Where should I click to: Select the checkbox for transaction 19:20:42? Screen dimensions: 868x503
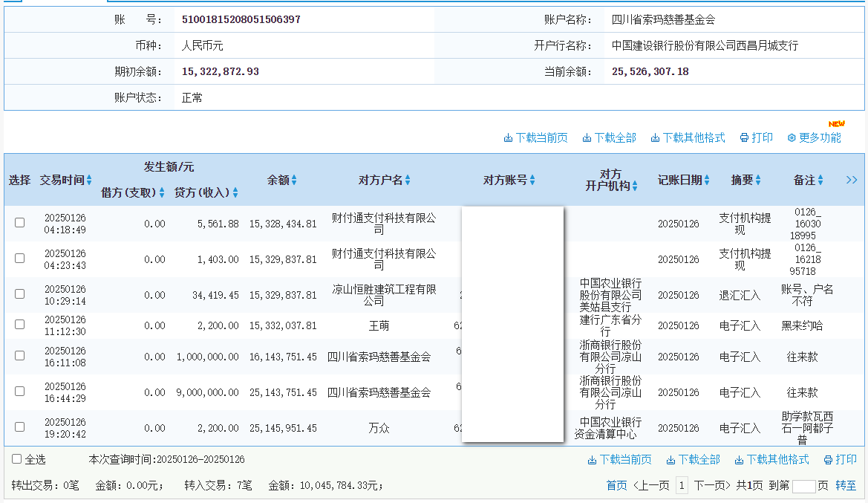[20, 427]
